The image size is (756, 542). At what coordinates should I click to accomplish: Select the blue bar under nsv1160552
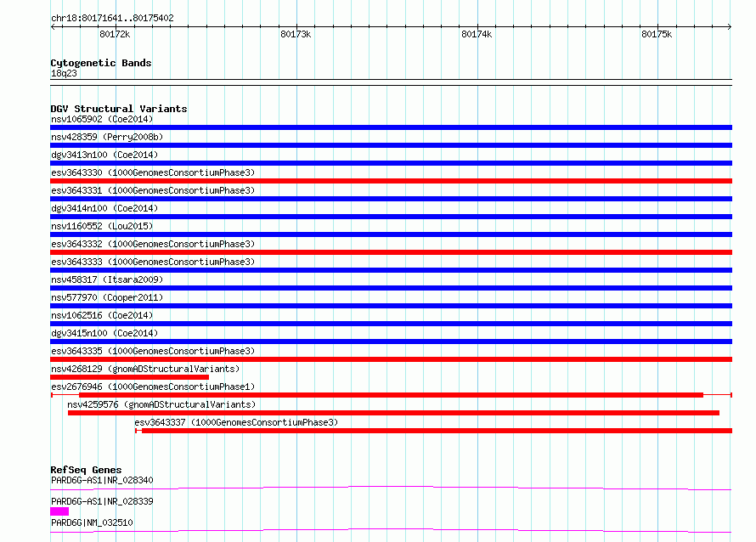(x=391, y=234)
